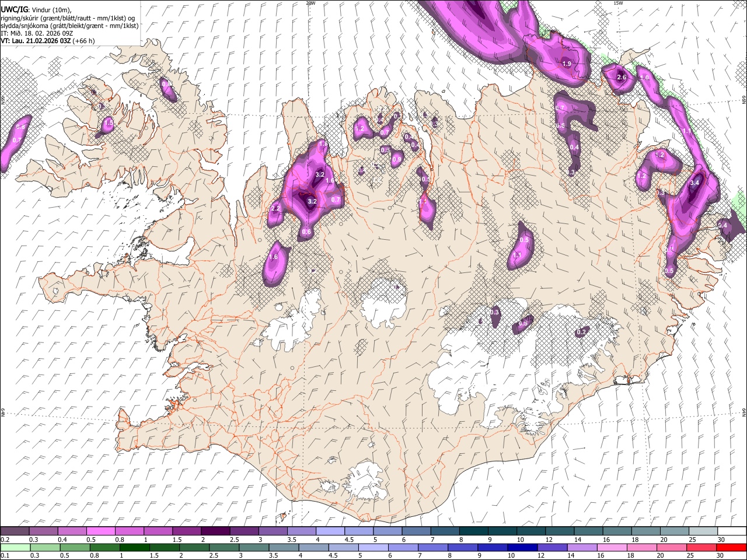This screenshot has width=747, height=560.
Task: Click the '(+66 h)' forecast offset text
Action: [84, 41]
